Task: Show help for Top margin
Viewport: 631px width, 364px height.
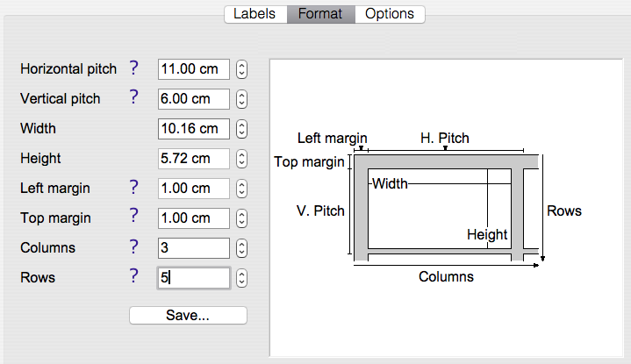Action: [134, 217]
